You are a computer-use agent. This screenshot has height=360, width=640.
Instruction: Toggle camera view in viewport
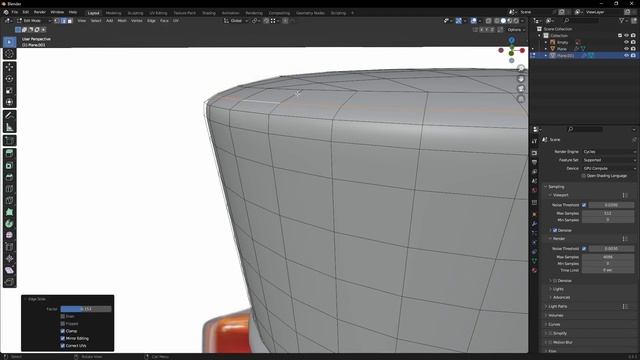521,89
